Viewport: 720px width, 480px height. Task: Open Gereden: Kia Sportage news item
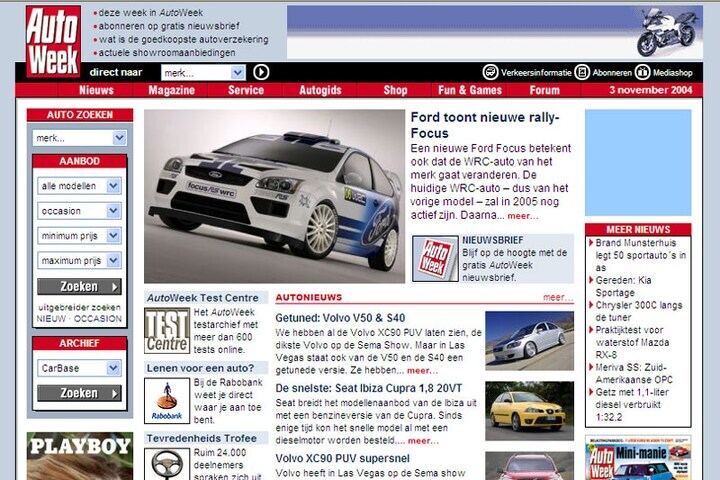[623, 286]
